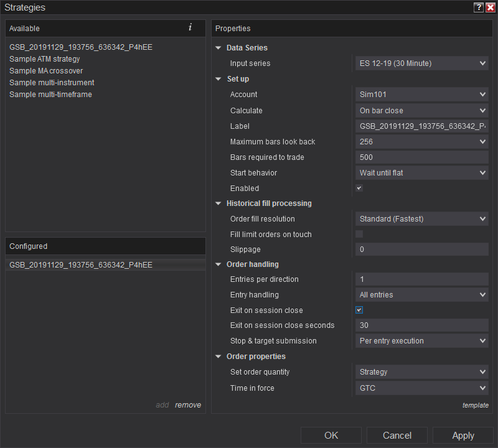
Task: Open the Time in force dropdown
Action: (421, 388)
